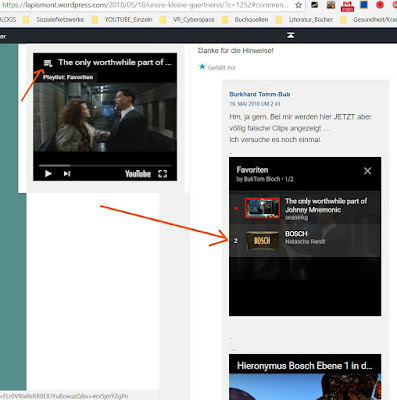
Task: Click the blue square extension icon
Action: 364,5
